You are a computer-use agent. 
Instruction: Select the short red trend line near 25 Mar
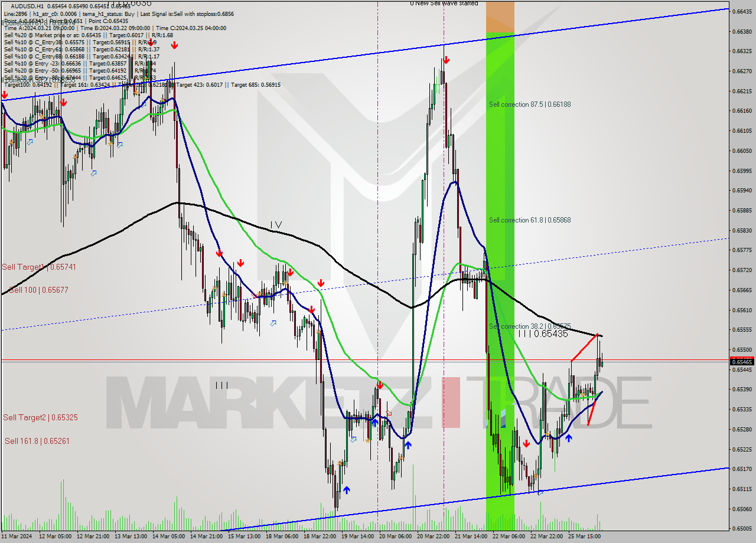point(585,348)
